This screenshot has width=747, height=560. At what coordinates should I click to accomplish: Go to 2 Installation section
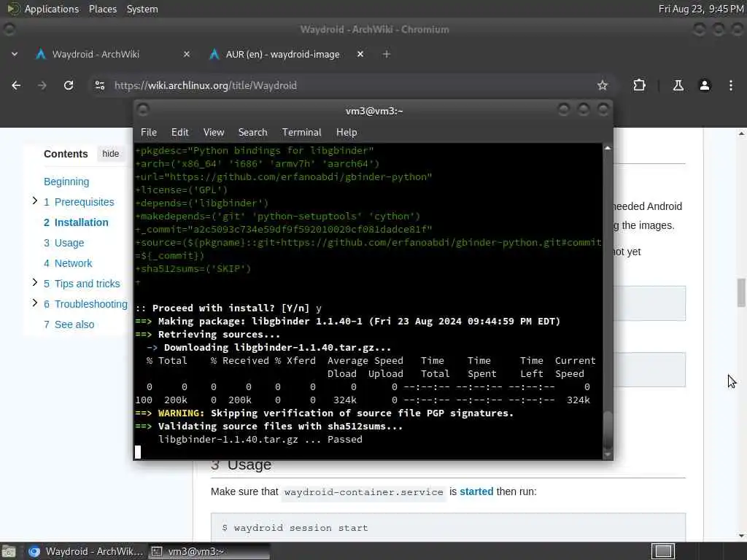pyautogui.click(x=76, y=222)
